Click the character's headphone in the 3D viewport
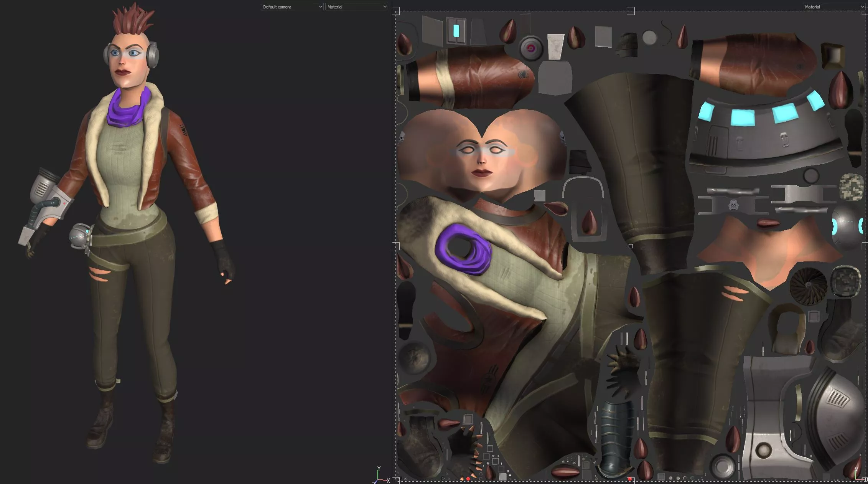The height and width of the screenshot is (484, 868). point(153,56)
